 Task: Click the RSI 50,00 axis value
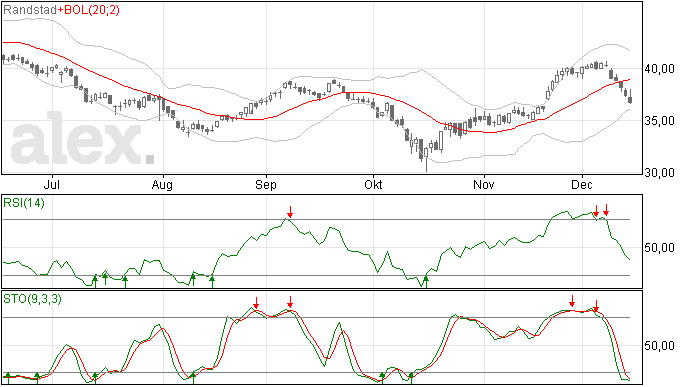pos(659,248)
